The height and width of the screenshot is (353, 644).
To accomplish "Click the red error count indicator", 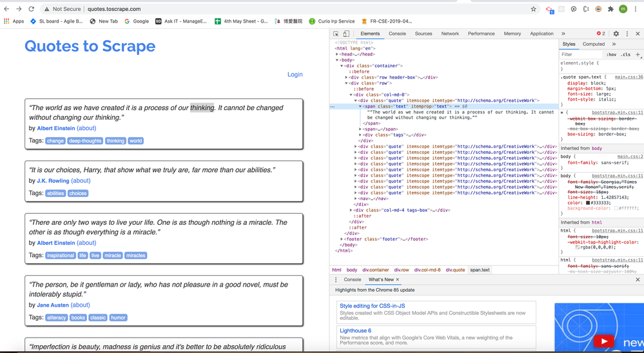I will [601, 33].
